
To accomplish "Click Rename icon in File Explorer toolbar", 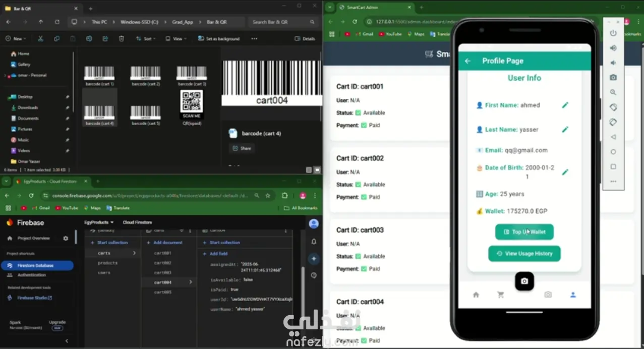I will click(x=89, y=38).
